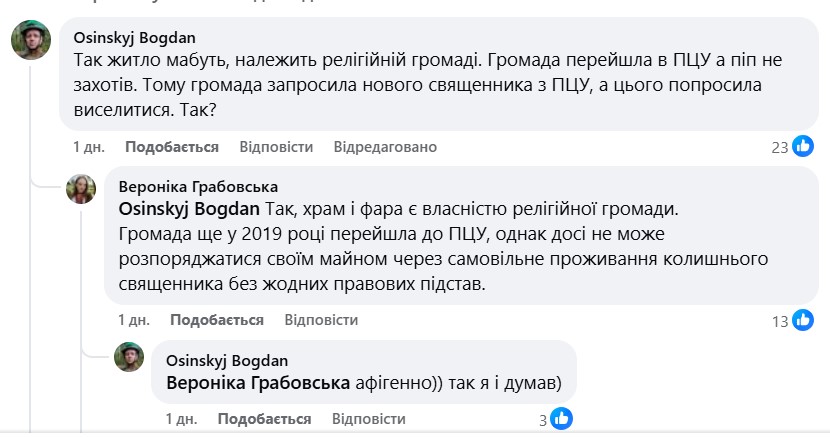This screenshot has width=830, height=437.
Task: Like the top comment via Подобається
Action: coord(172,147)
